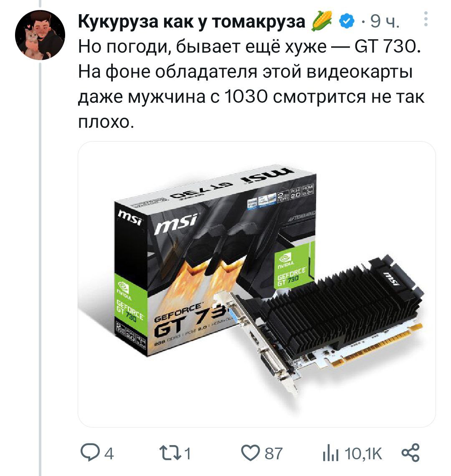The image size is (451, 476).
Task: Open the attached GT 730 product image
Action: coord(257,284)
